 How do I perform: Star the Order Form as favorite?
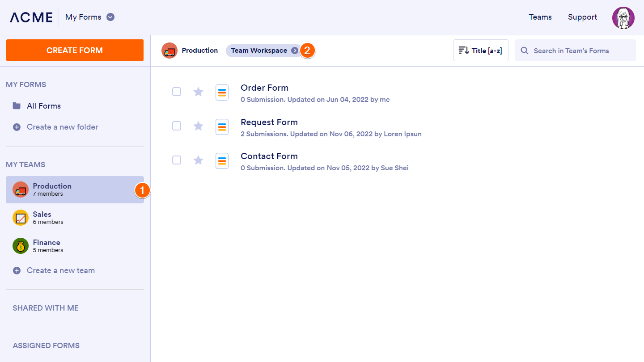click(198, 92)
